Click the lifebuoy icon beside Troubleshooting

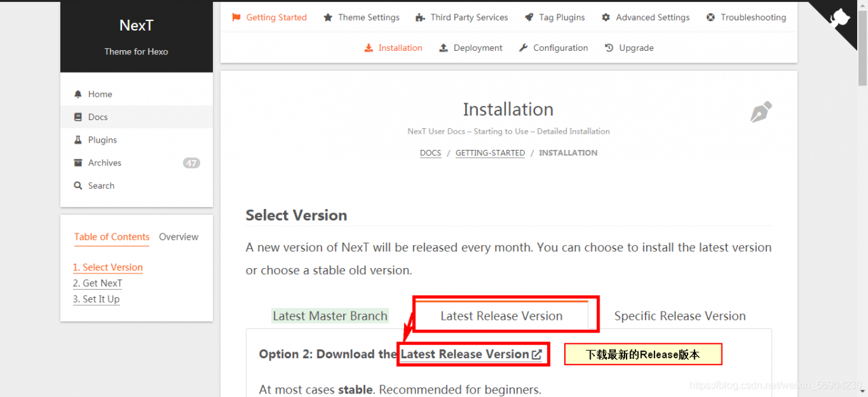711,18
